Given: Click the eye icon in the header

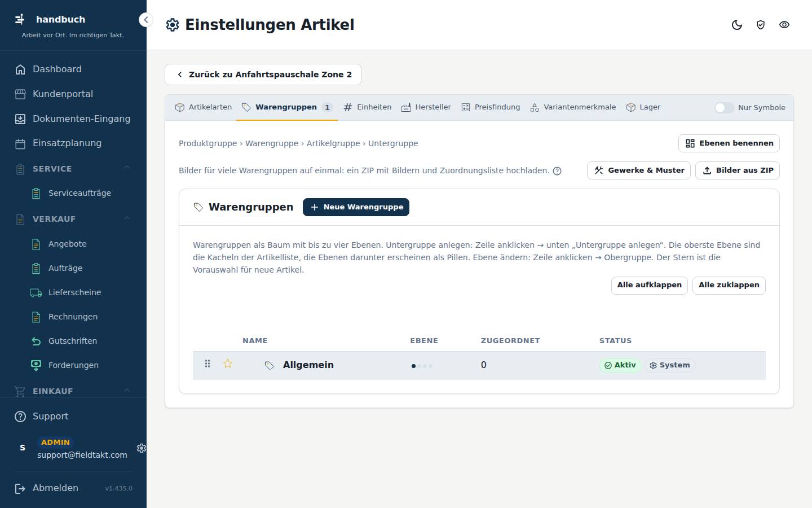Looking at the screenshot, I should coord(784,25).
